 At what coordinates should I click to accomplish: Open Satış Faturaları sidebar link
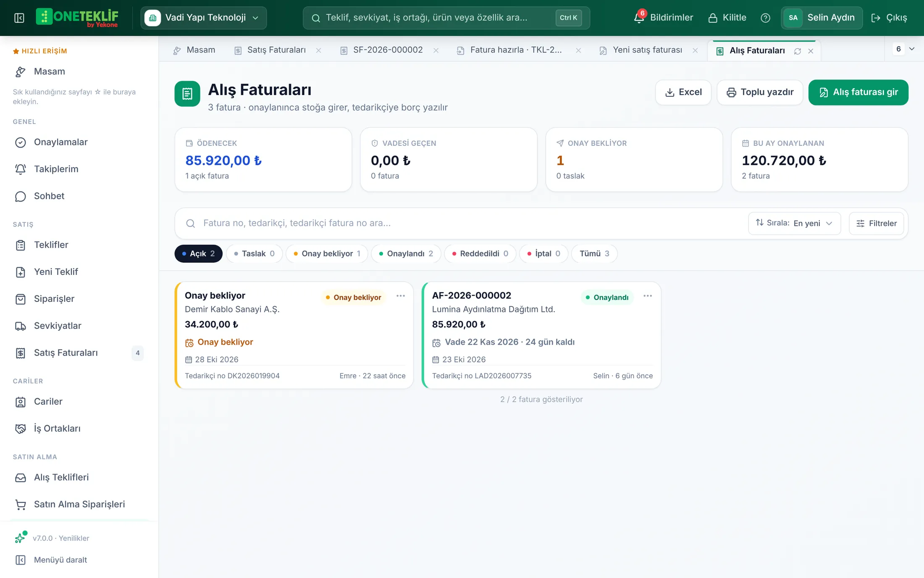pyautogui.click(x=79, y=353)
